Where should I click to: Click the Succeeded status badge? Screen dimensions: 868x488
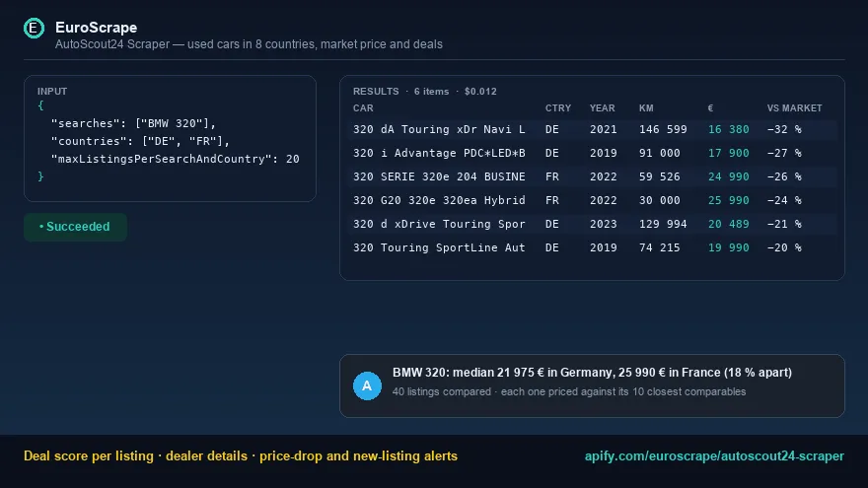tap(75, 227)
